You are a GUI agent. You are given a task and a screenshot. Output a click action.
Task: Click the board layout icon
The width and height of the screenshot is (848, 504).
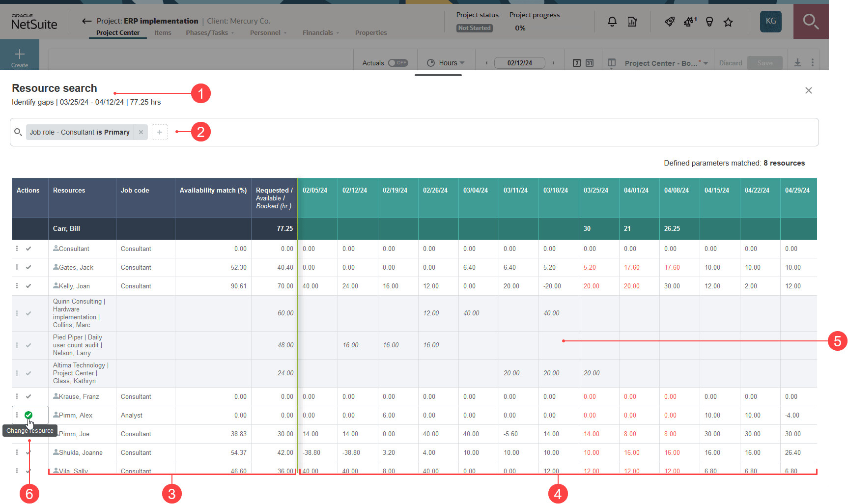[612, 63]
